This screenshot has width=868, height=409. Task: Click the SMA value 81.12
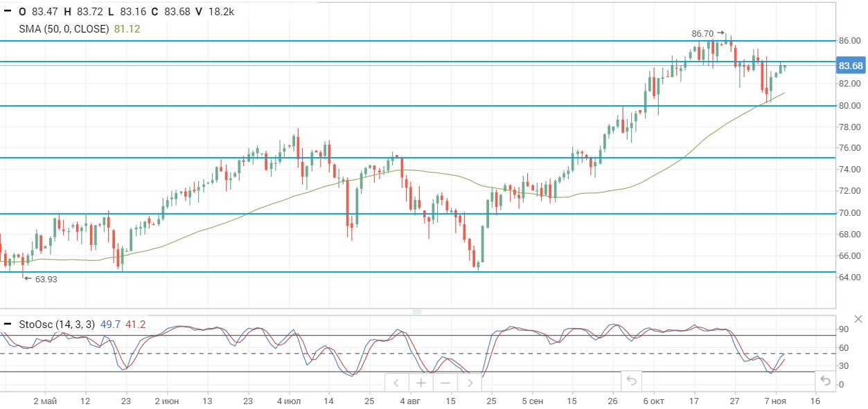pyautogui.click(x=127, y=29)
